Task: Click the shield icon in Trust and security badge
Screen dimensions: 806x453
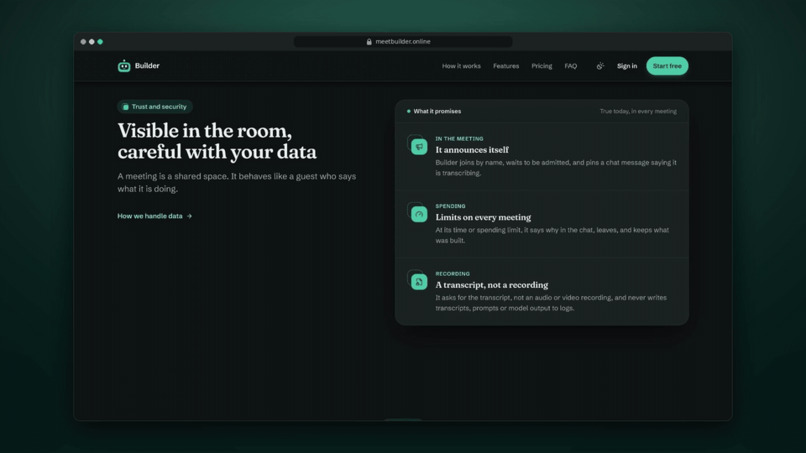Action: coord(125,107)
